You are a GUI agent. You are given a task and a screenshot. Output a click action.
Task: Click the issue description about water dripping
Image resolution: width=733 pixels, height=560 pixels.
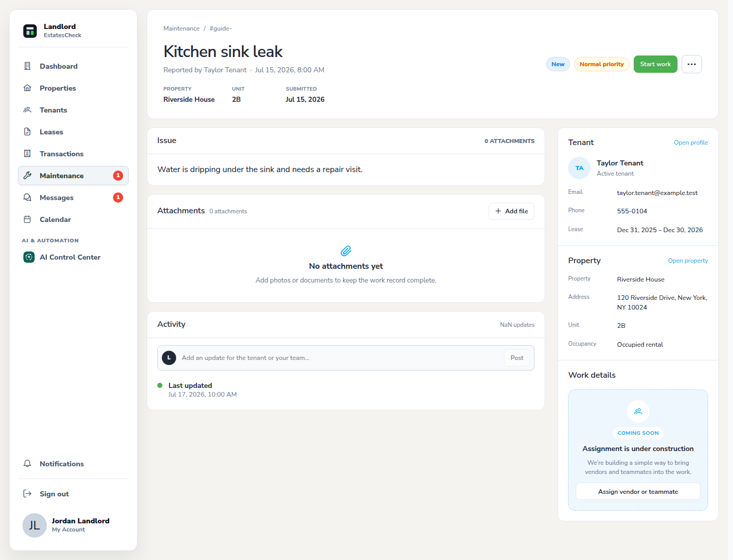click(x=260, y=170)
